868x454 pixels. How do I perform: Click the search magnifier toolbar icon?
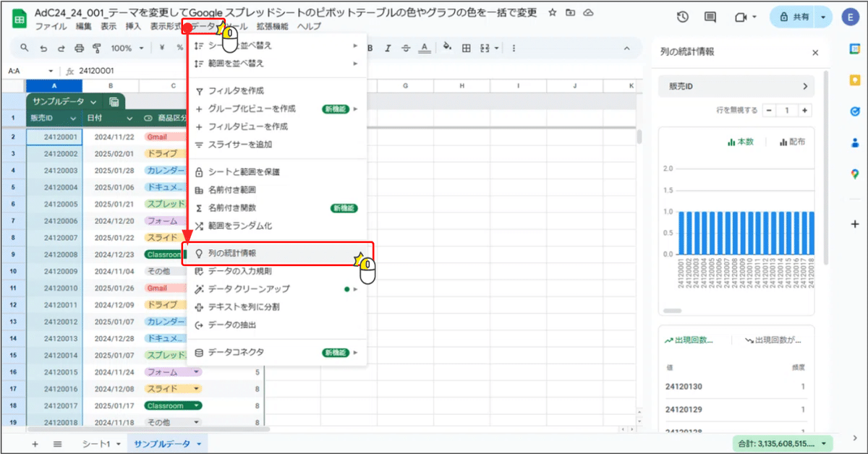click(24, 48)
